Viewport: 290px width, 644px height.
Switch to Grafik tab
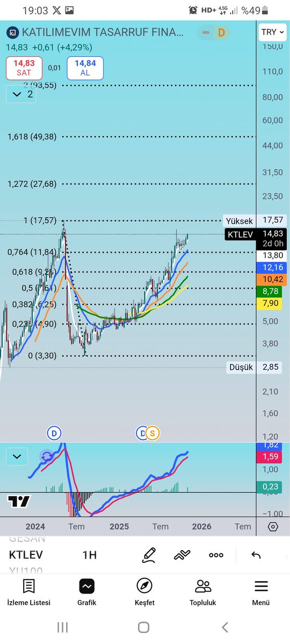tap(87, 592)
